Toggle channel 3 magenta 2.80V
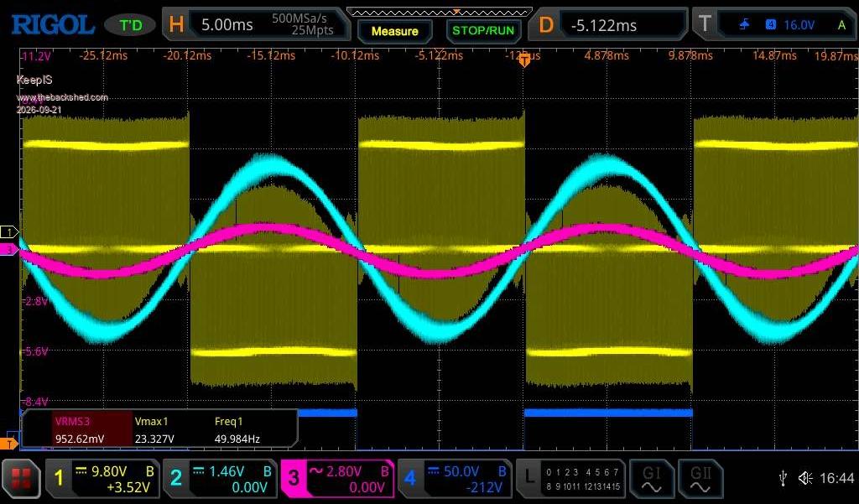The width and height of the screenshot is (859, 504). (x=337, y=479)
